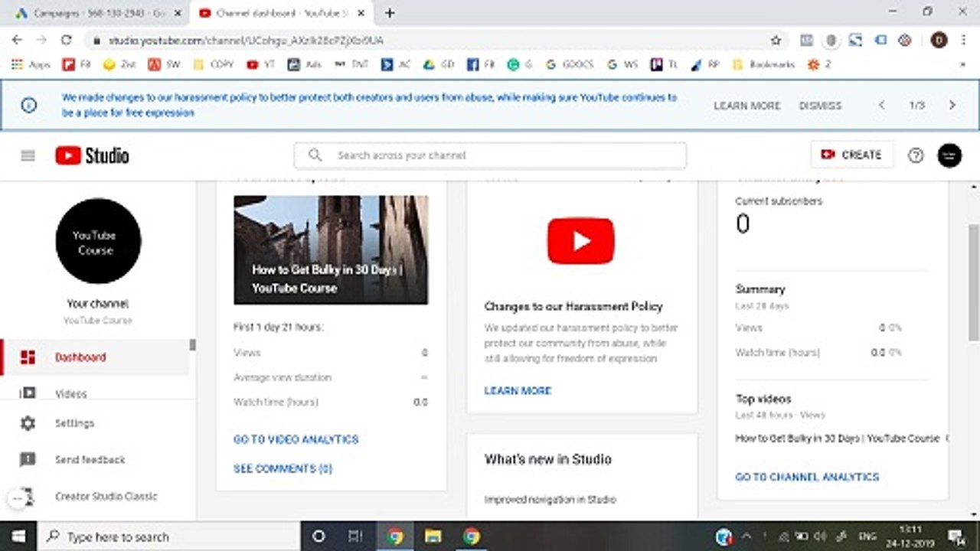The height and width of the screenshot is (551, 980).
Task: Open the Bookmarks folder in bookmarks bar
Action: pyautogui.click(x=763, y=65)
